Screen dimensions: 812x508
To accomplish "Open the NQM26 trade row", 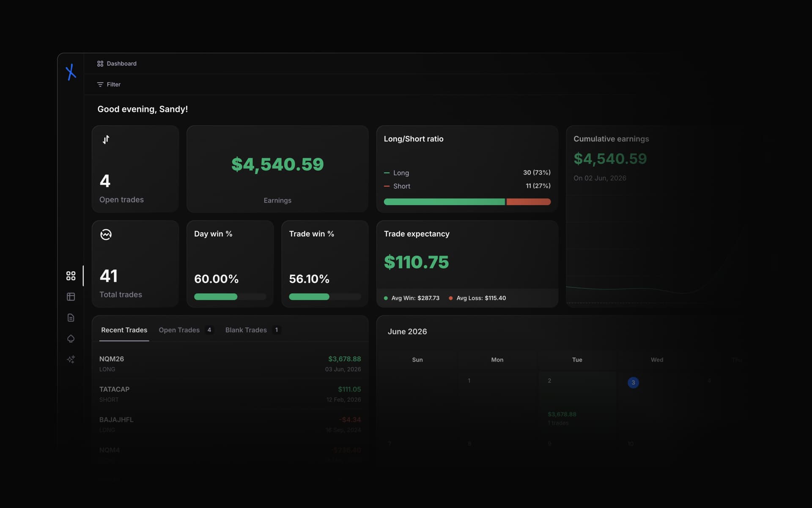I will pyautogui.click(x=230, y=364).
